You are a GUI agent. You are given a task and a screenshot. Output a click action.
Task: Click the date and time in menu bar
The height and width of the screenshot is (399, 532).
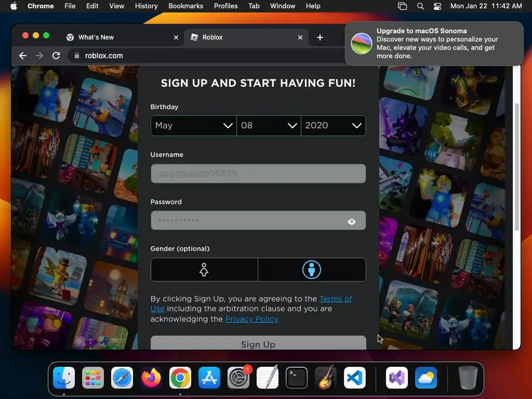(486, 6)
